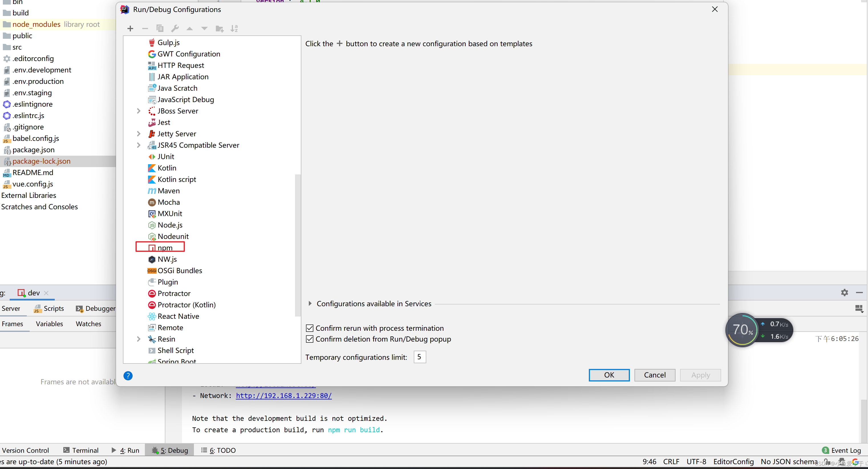
Task: Select the npm configuration template
Action: coord(165,248)
